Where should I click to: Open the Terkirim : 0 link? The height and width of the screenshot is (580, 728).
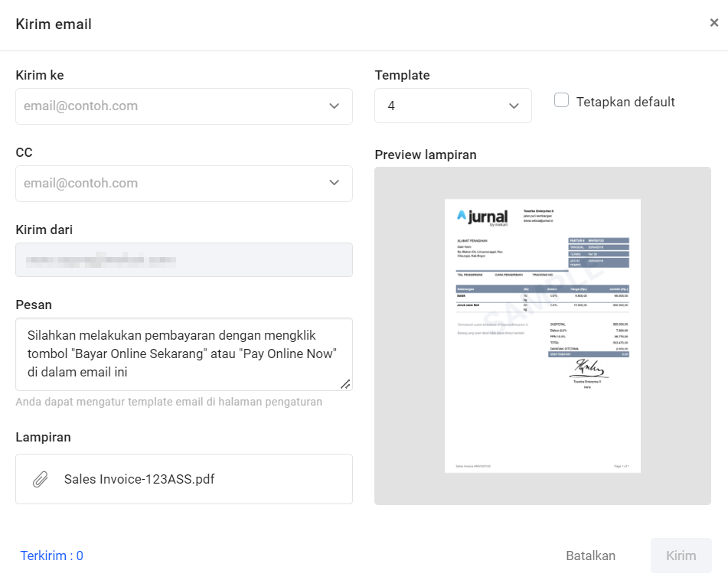tap(52, 556)
